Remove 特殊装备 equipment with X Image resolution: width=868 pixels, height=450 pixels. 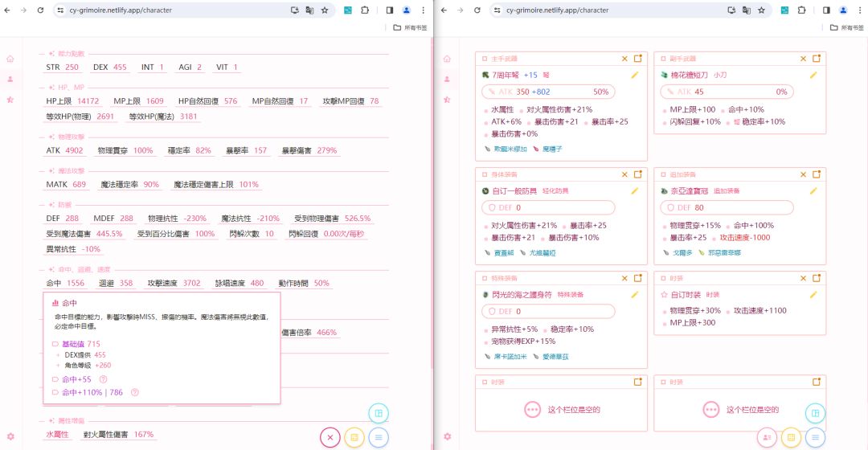click(x=624, y=278)
